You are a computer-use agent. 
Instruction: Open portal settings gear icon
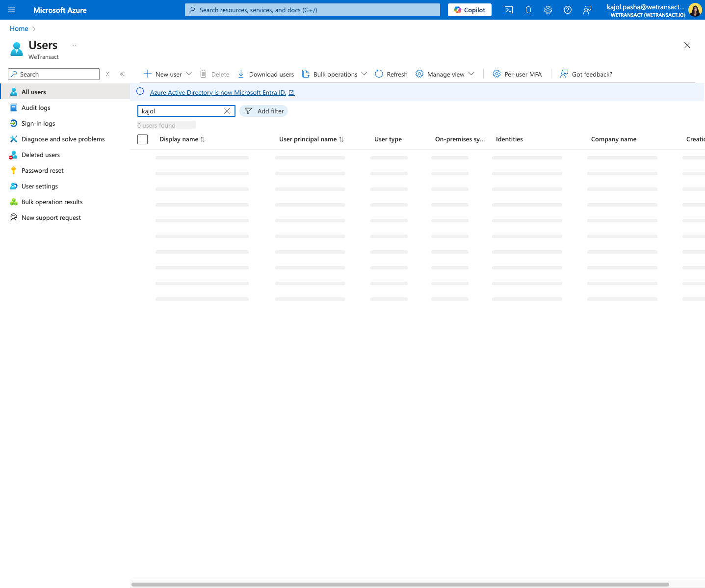(548, 10)
